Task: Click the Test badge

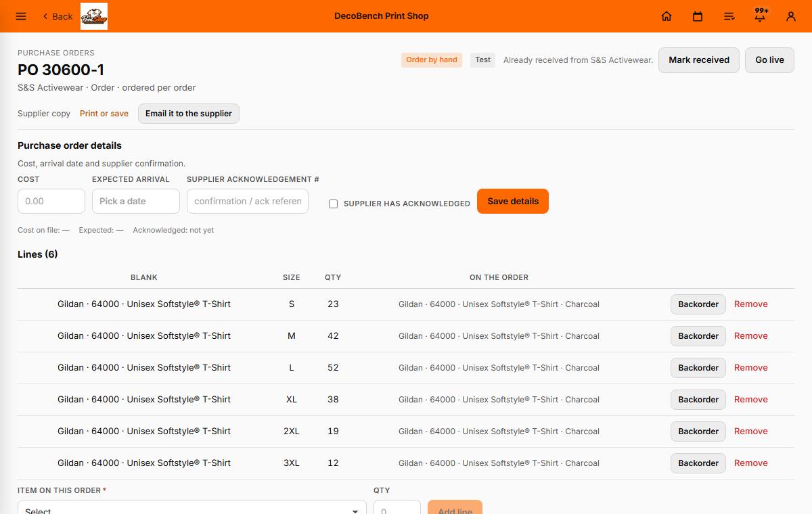Action: click(x=482, y=60)
